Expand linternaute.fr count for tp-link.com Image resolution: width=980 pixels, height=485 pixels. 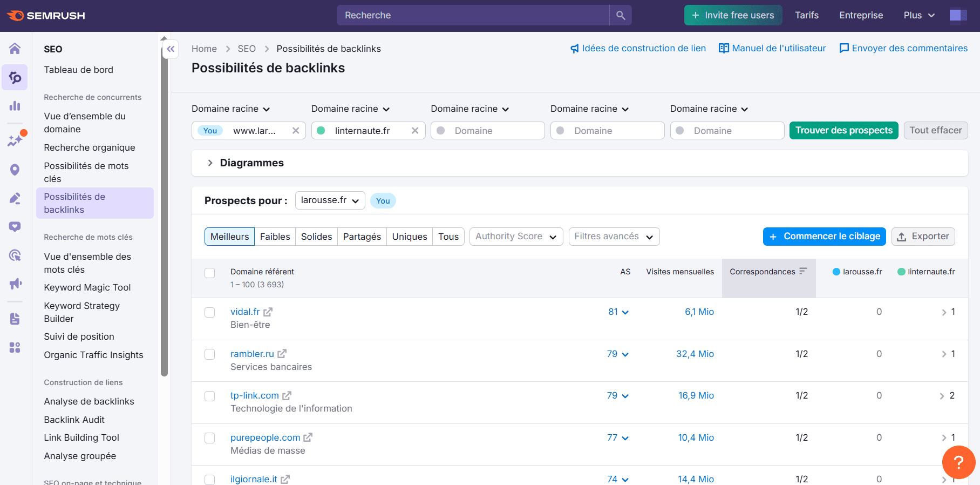pos(947,395)
